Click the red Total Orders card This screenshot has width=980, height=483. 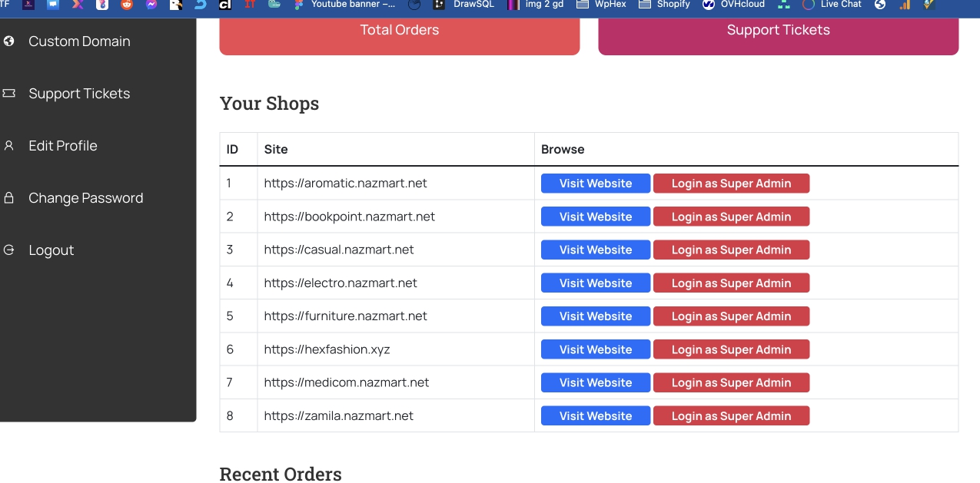[x=399, y=35]
